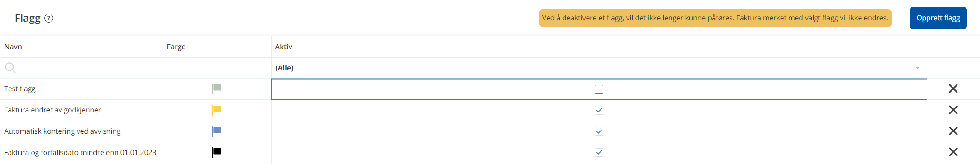Uncheck Aktiv for Automatisk kontering ved avvisning

tap(599, 131)
